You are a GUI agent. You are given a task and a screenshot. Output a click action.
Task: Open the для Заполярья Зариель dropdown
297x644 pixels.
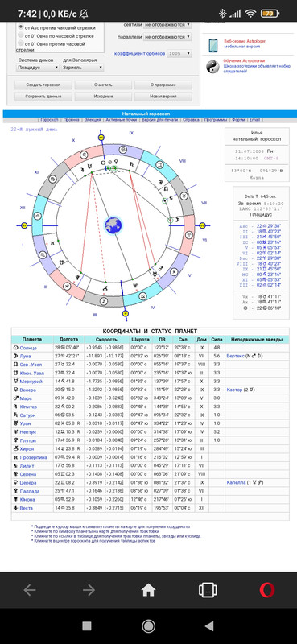[x=83, y=68]
